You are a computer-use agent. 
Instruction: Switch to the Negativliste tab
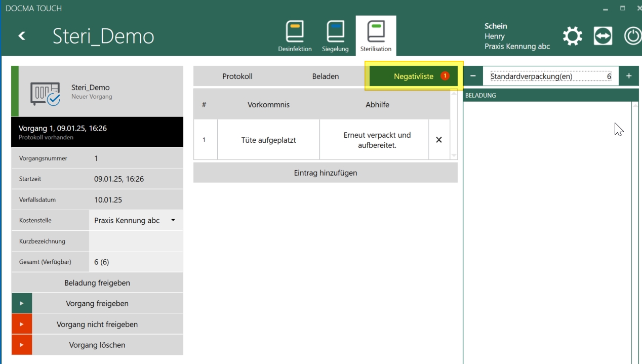[414, 76]
